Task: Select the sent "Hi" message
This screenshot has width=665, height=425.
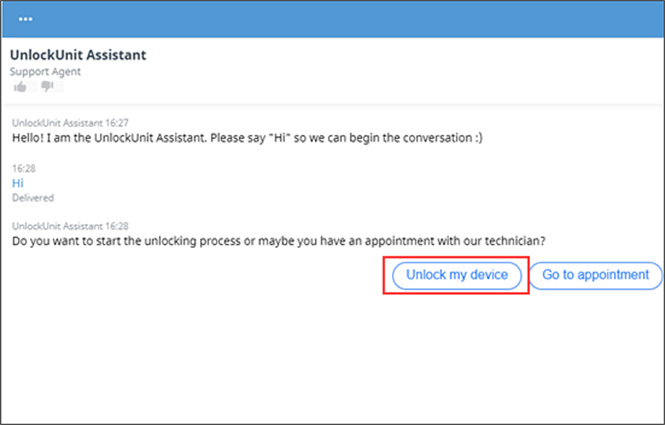Action: (17, 184)
